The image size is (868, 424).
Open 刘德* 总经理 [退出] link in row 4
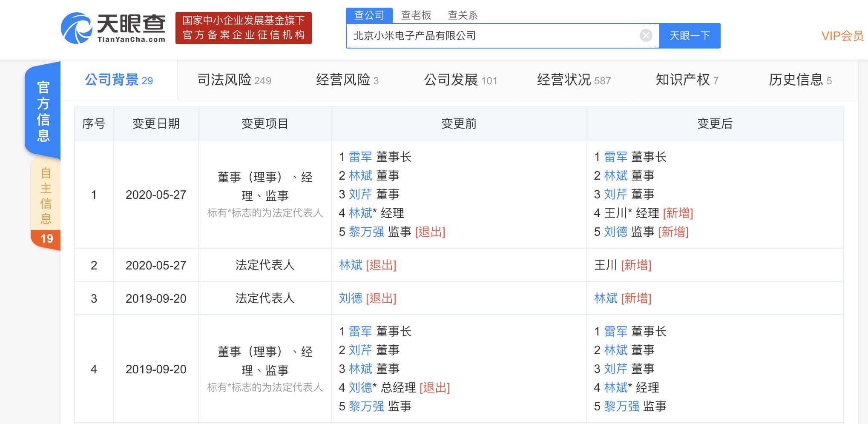tap(360, 388)
